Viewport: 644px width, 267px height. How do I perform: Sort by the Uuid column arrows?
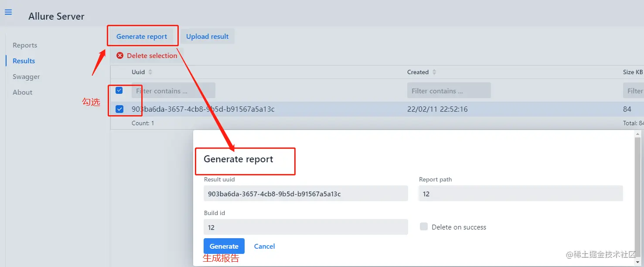pyautogui.click(x=150, y=72)
